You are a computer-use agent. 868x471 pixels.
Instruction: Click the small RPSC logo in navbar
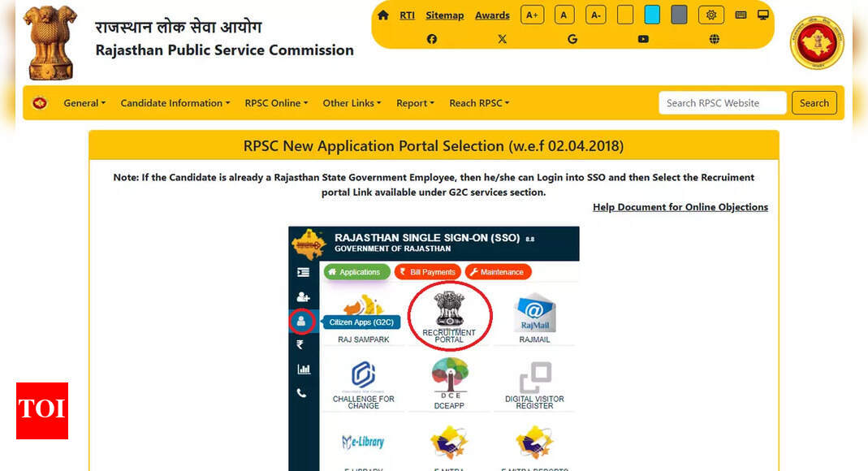click(40, 103)
